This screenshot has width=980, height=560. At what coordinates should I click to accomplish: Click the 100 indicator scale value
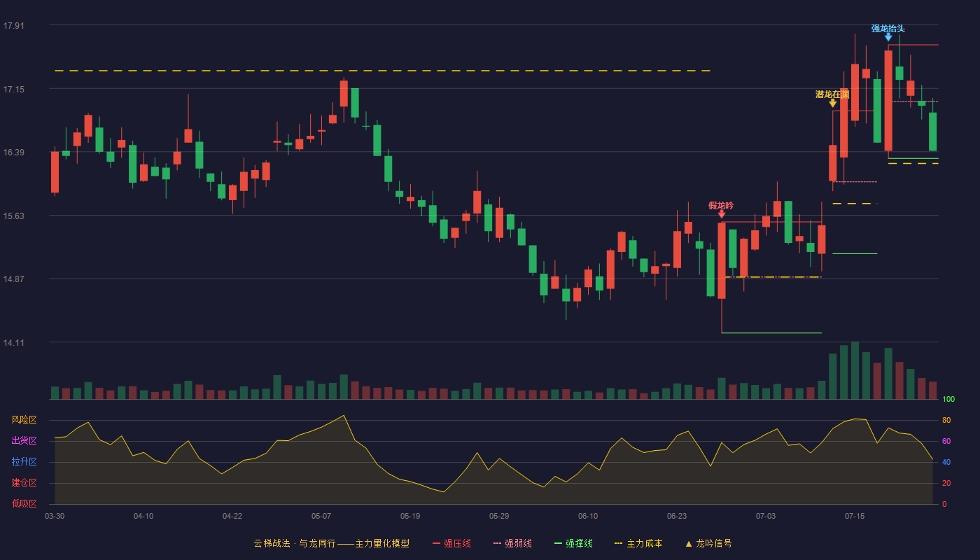(948, 399)
